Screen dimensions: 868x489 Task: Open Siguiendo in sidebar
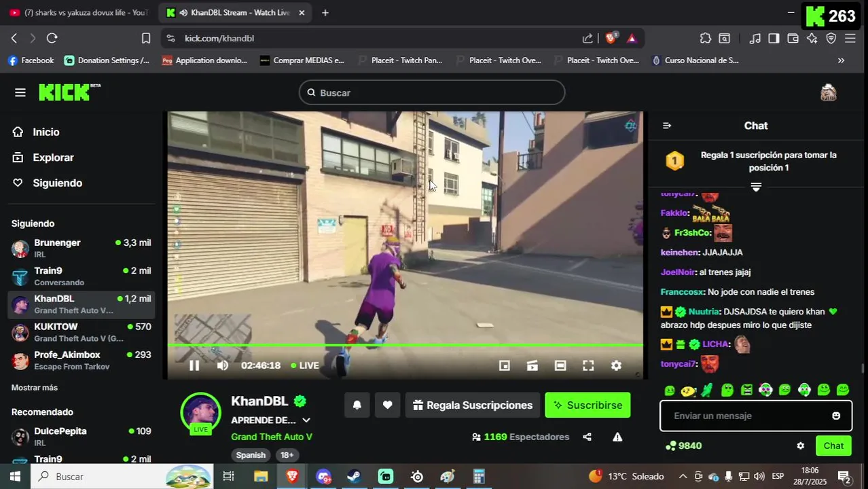tap(58, 183)
